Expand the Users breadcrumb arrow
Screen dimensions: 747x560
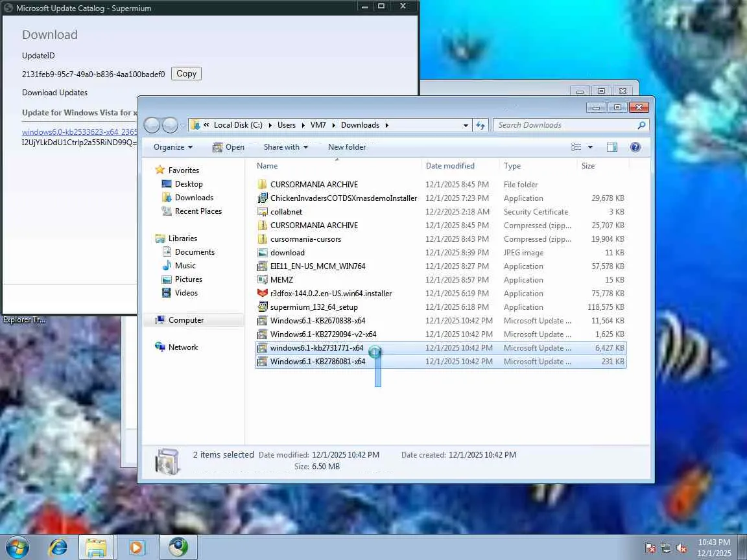pyautogui.click(x=303, y=125)
